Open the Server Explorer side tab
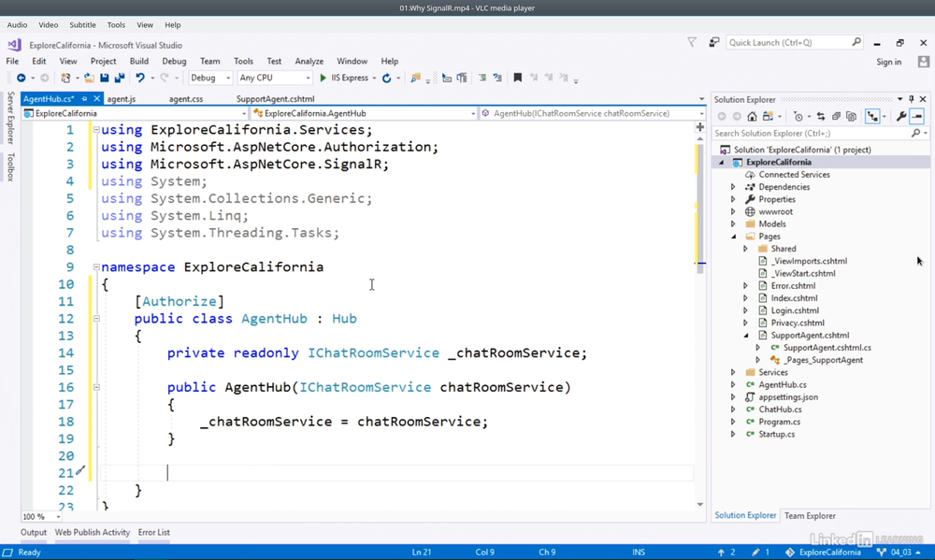This screenshot has height=560, width=935. [x=10, y=118]
